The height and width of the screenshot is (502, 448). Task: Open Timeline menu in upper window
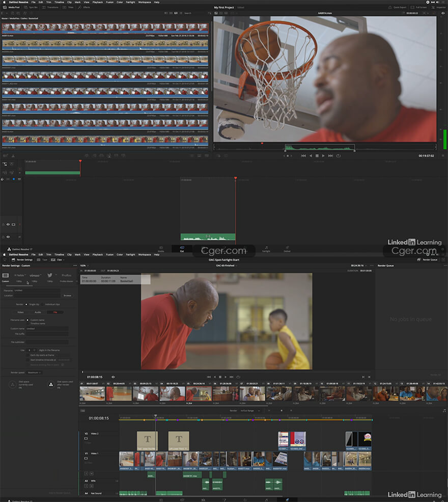click(59, 2)
